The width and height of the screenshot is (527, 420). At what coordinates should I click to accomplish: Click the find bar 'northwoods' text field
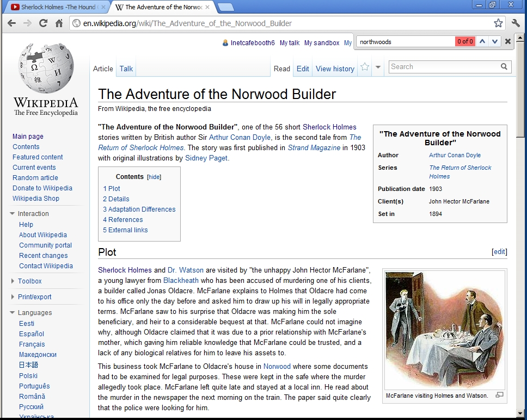coord(405,42)
